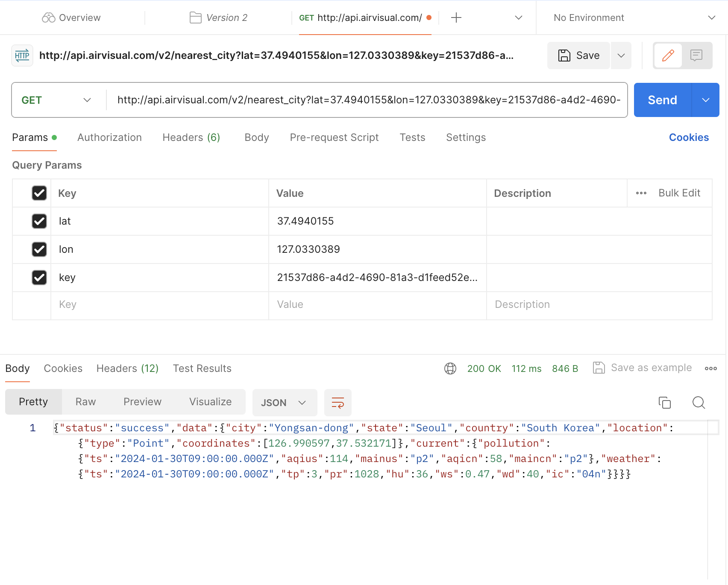Screen dimensions: 728x585
Task: Expand the Send options arrow
Action: tap(706, 100)
